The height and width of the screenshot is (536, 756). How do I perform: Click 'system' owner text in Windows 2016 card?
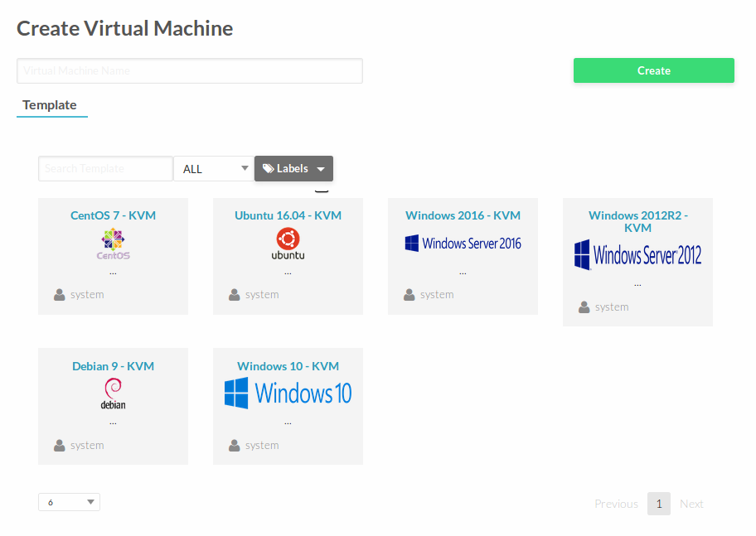[437, 295]
